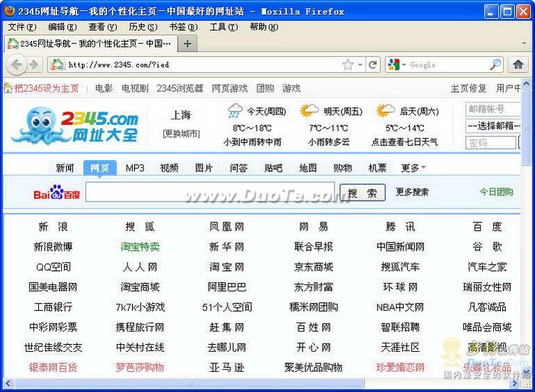Click the magnifier icon in Google search box
The image size is (535, 392).
[x=495, y=65]
